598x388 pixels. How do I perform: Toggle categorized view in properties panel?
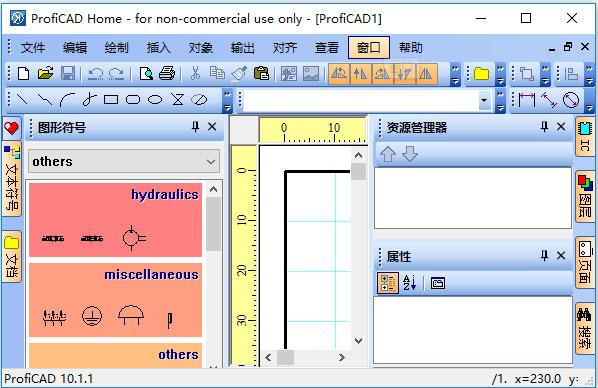[x=388, y=283]
